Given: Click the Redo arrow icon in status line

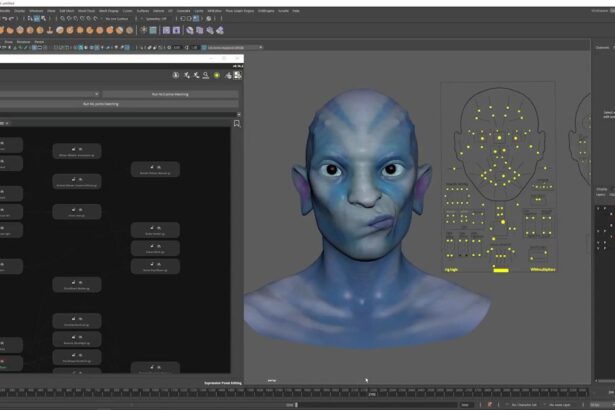Looking at the screenshot, I should [12, 18].
